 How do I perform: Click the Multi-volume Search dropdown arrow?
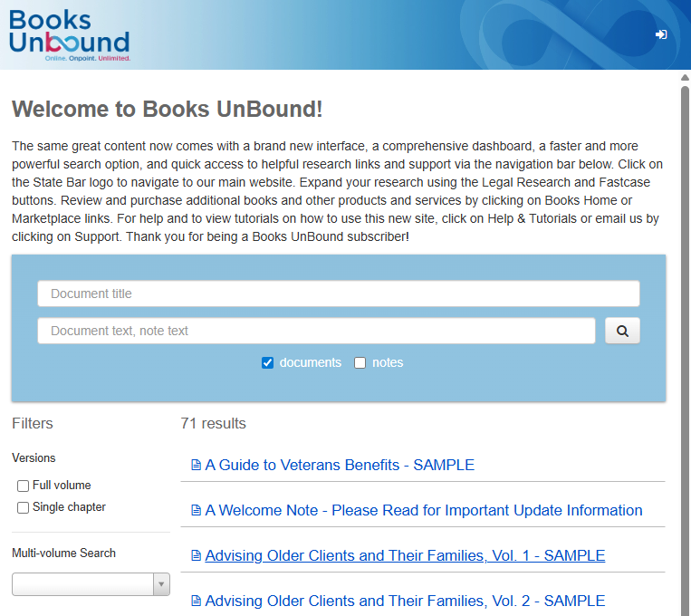(x=161, y=584)
